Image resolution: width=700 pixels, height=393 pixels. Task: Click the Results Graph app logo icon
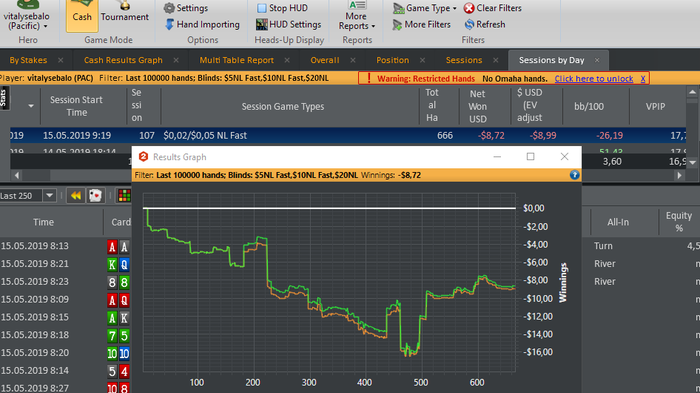point(143,157)
